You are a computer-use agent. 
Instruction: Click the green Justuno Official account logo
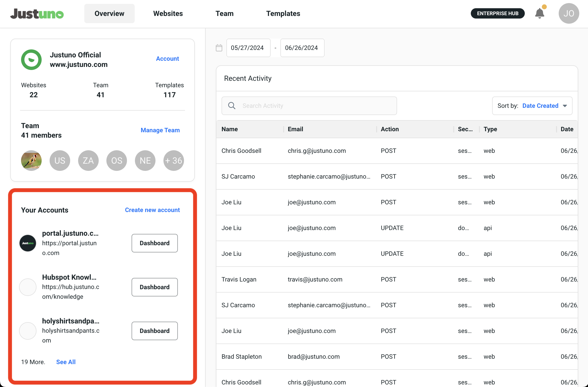pos(31,60)
